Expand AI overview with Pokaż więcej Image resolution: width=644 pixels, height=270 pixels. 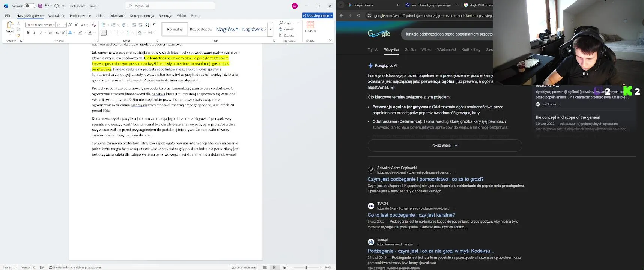(445, 145)
